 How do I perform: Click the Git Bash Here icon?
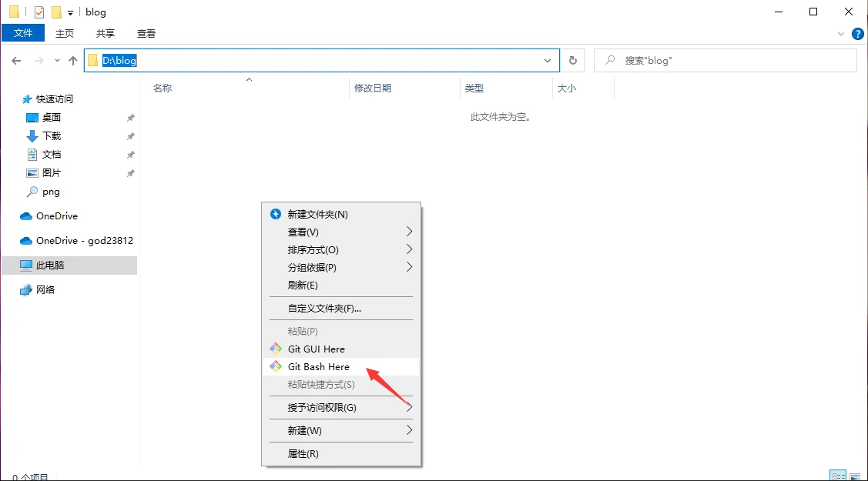pos(276,367)
